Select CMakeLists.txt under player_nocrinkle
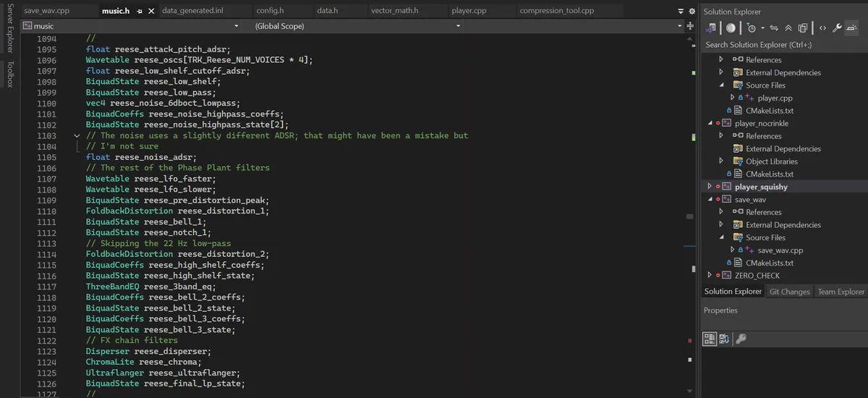 pyautogui.click(x=770, y=174)
